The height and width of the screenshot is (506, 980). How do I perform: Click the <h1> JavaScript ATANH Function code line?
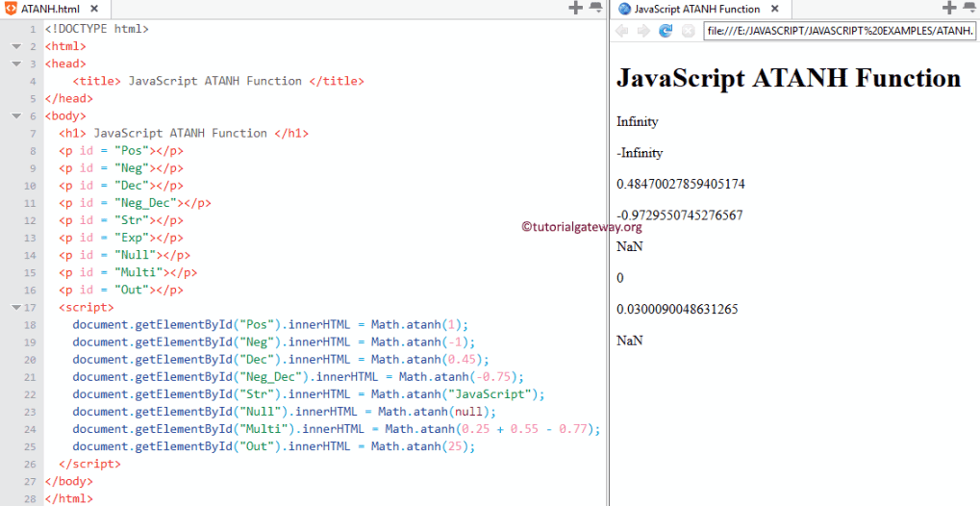point(184,133)
